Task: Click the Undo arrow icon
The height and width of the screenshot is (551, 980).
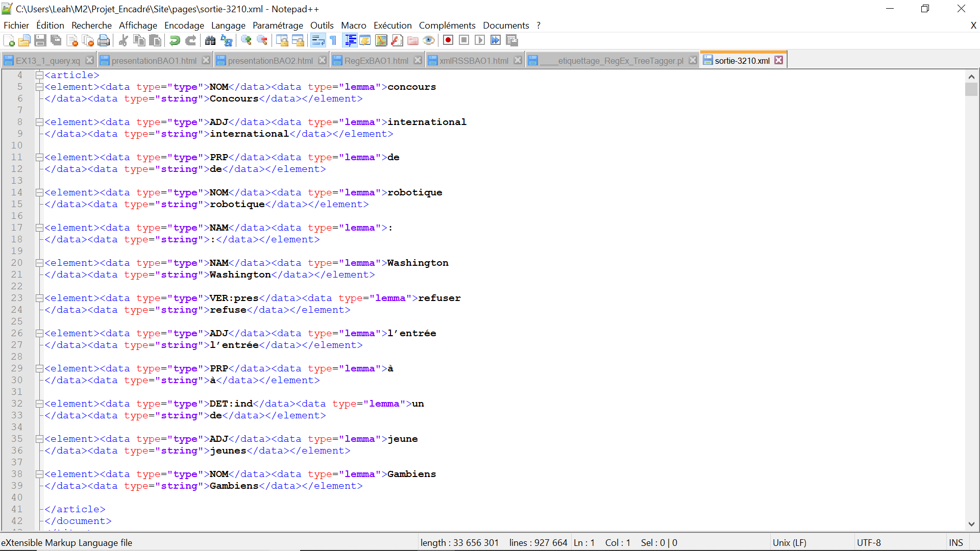Action: coord(175,40)
